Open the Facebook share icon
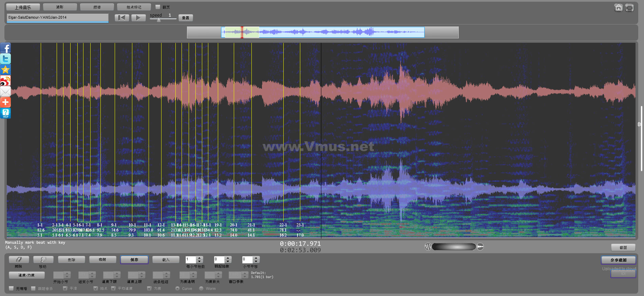This screenshot has height=296, width=644. pyautogui.click(x=5, y=48)
